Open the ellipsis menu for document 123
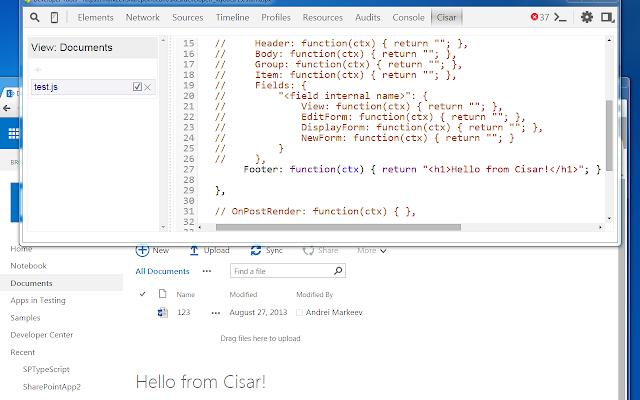 [216, 313]
